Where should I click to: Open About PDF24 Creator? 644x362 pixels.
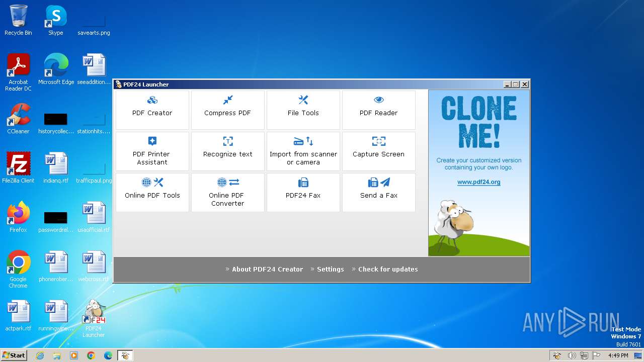click(267, 269)
